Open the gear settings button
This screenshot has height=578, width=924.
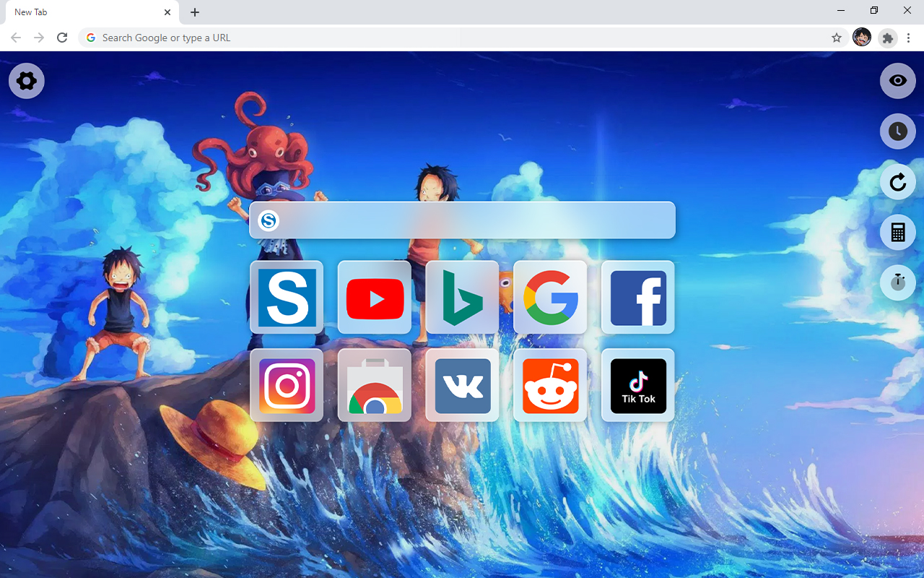click(x=27, y=80)
